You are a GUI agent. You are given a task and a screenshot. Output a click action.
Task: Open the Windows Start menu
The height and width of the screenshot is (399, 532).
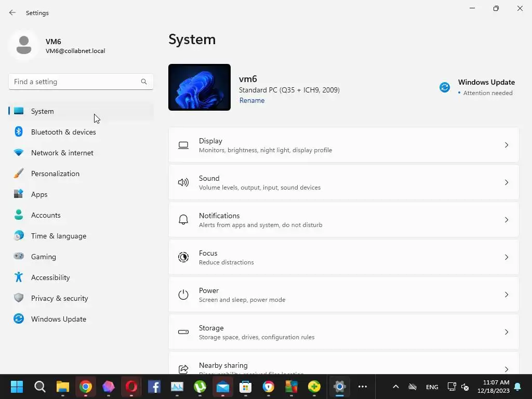(17, 387)
